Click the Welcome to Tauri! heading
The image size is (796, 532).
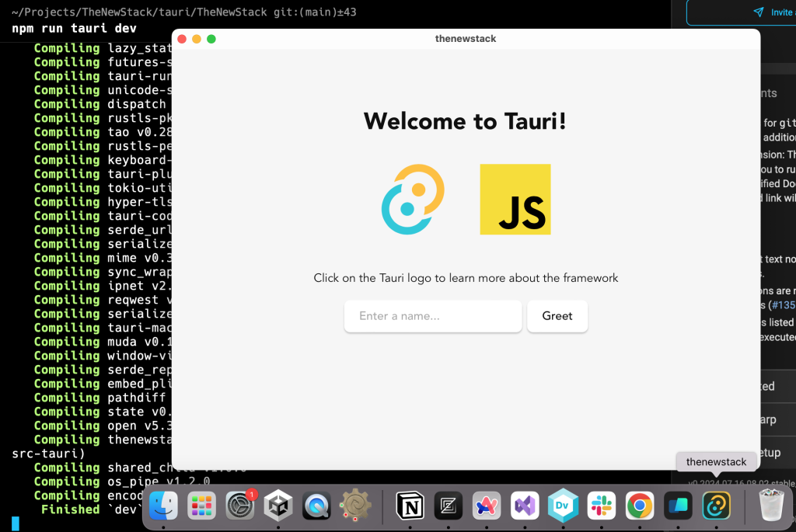465,121
